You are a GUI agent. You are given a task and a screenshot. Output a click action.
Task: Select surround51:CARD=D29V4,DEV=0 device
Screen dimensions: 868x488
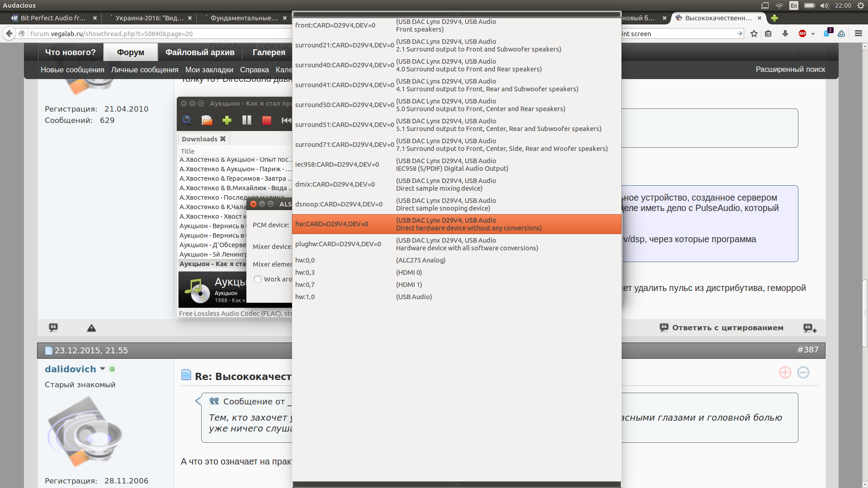click(x=457, y=125)
